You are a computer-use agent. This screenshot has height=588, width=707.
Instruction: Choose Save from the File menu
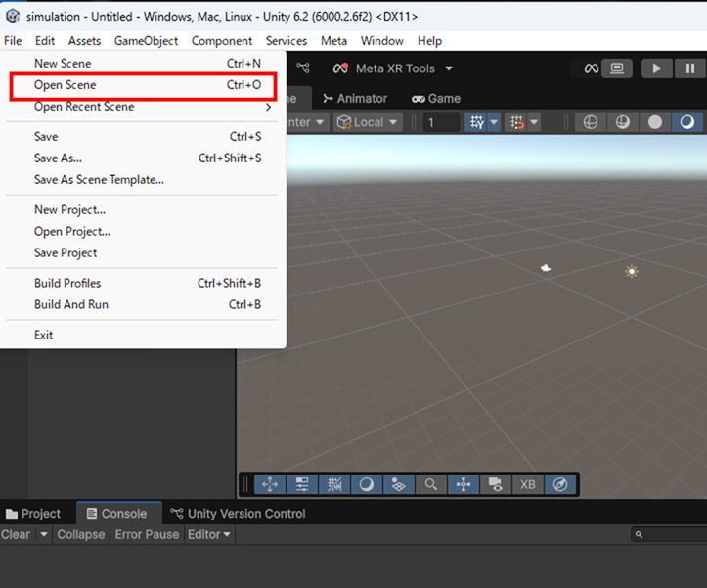(x=144, y=136)
